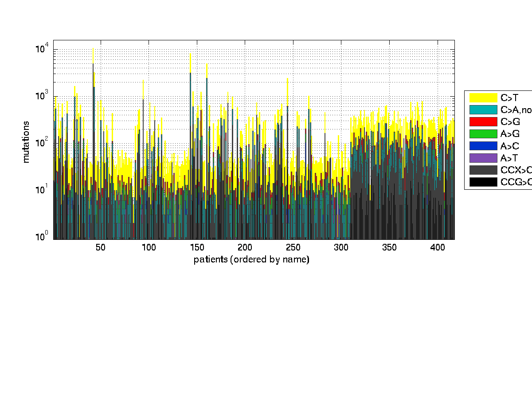Click the y-axis tick label 10^4

43,49
